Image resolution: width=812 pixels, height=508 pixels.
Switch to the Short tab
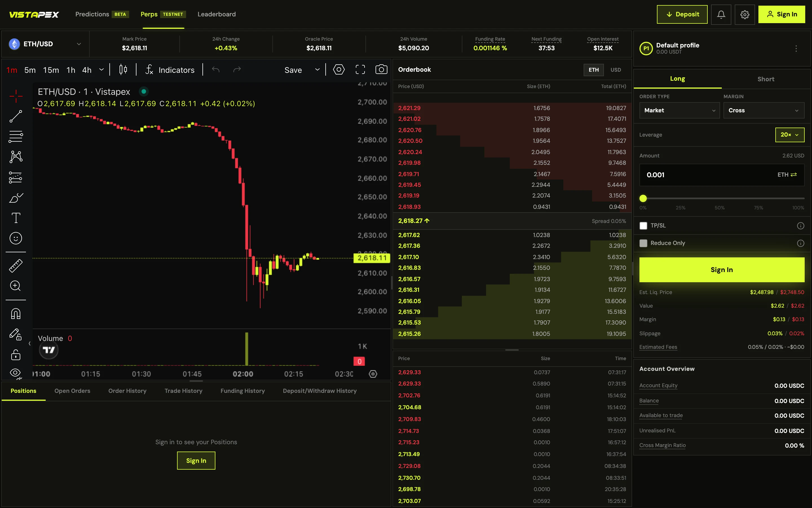[x=766, y=79]
